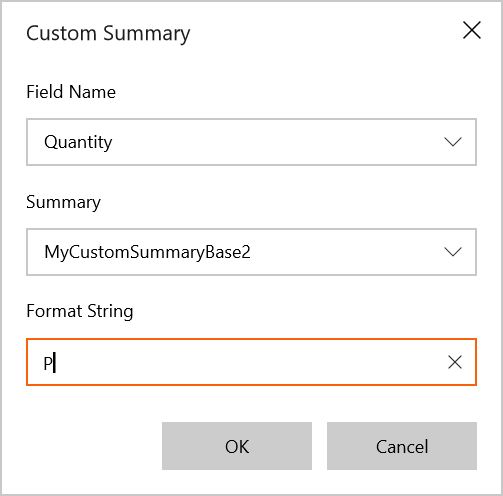Focus the Format String input field
Image resolution: width=503 pixels, height=496 pixels.
[x=251, y=362]
